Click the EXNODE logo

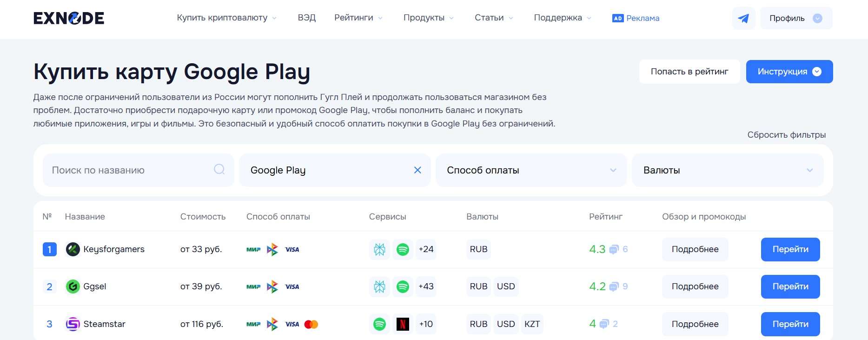pos(69,18)
